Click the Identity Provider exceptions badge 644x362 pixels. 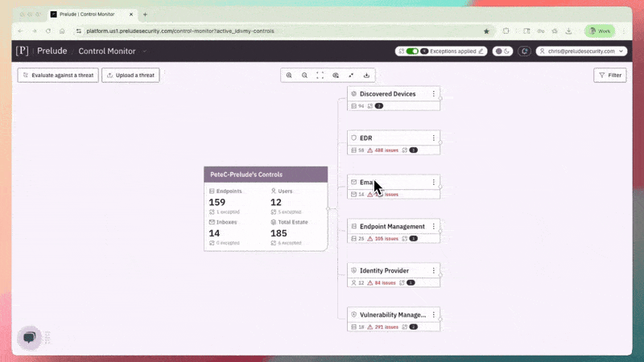[411, 283]
